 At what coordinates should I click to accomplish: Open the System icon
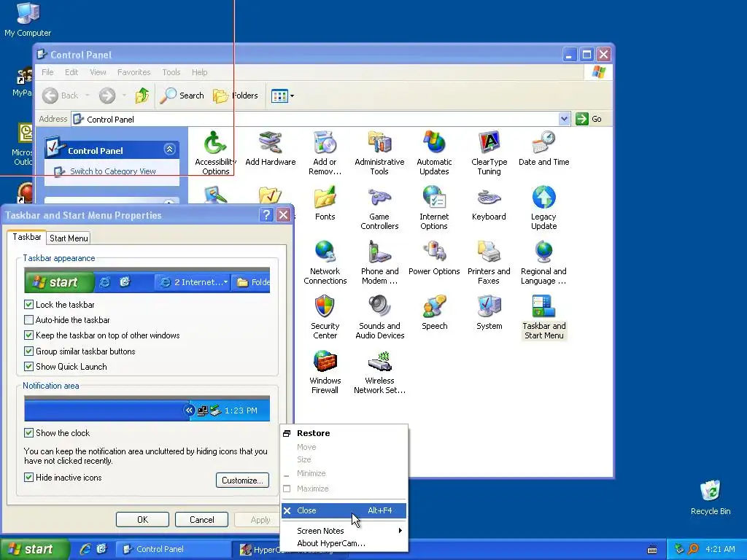click(489, 313)
